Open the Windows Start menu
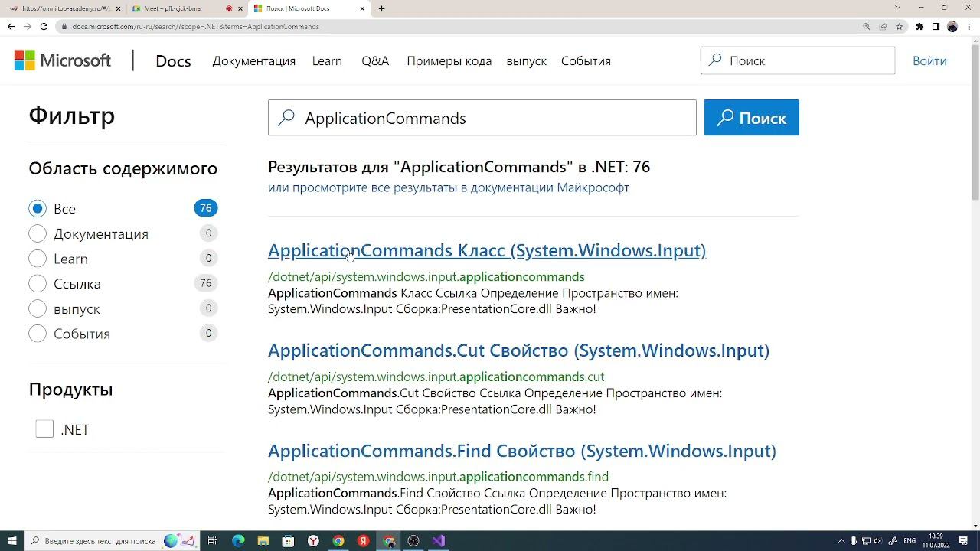 click(12, 541)
